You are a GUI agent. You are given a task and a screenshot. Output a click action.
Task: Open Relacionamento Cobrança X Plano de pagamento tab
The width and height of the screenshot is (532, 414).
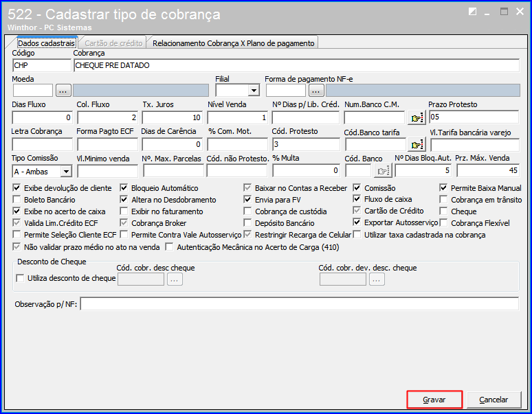tap(234, 43)
